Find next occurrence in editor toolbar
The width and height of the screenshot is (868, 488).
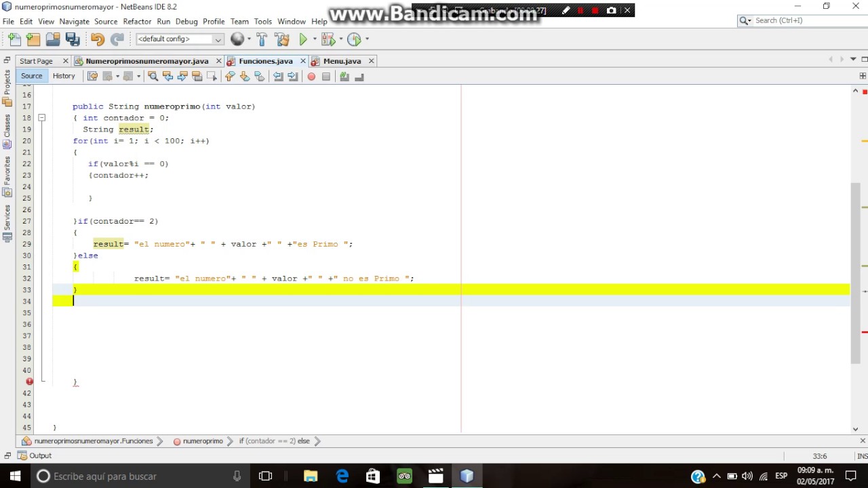point(182,77)
